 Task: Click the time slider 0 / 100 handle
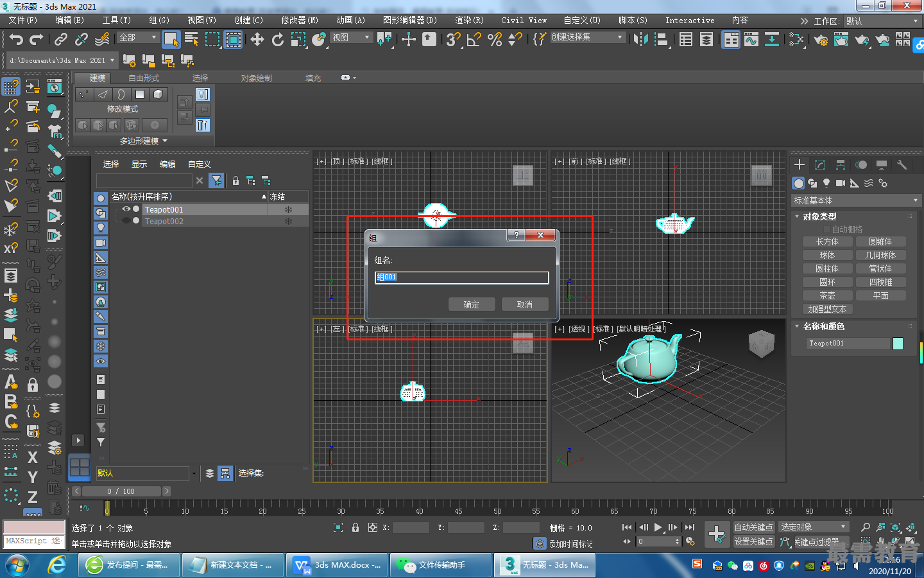pyautogui.click(x=121, y=491)
